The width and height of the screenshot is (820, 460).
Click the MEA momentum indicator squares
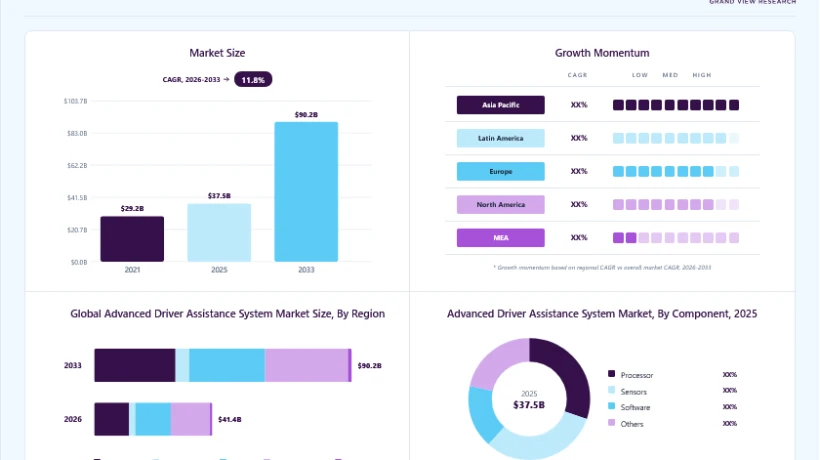[x=676, y=238]
